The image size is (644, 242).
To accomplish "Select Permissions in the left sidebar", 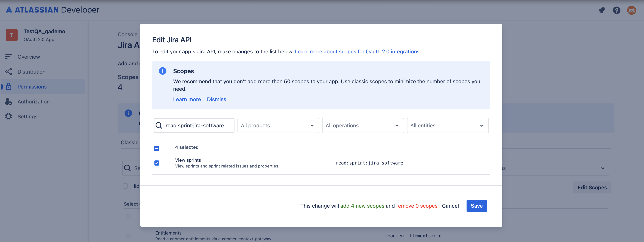I will [32, 87].
